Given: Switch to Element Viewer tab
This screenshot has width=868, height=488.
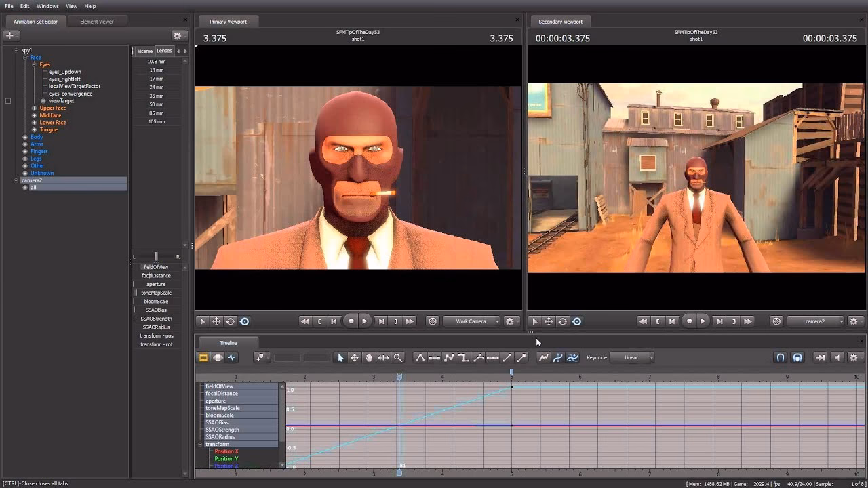Looking at the screenshot, I should tap(97, 22).
